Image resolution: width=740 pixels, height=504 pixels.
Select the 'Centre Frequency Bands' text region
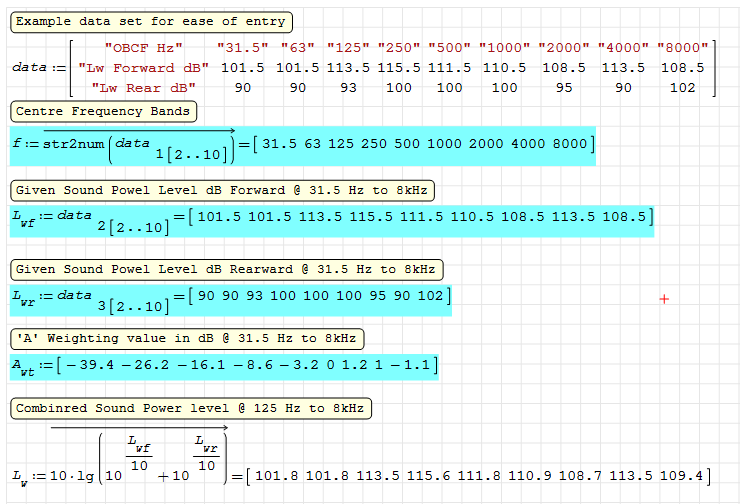[x=102, y=111]
